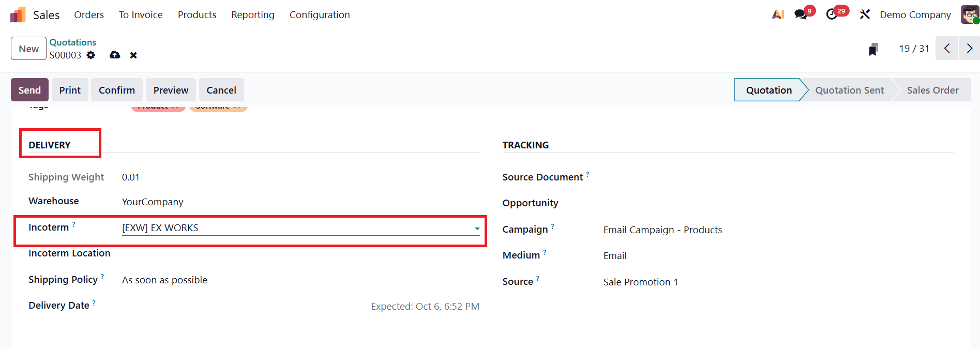The width and height of the screenshot is (980, 349).
Task: Select the Quotation Sent status stage
Action: pos(849,90)
